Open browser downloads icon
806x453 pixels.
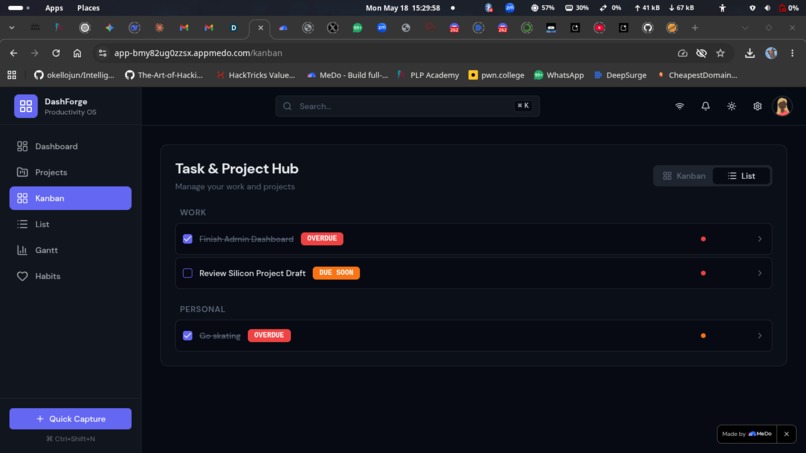click(x=749, y=53)
